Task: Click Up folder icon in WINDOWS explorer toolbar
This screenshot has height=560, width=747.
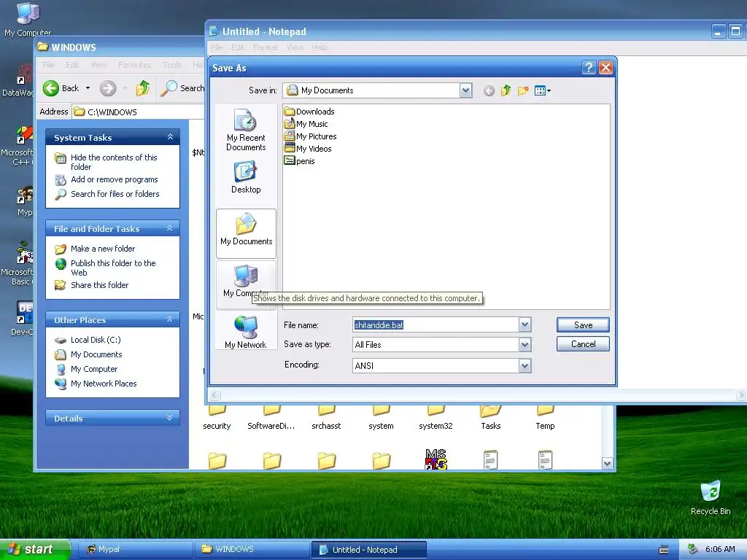Action: [142, 88]
